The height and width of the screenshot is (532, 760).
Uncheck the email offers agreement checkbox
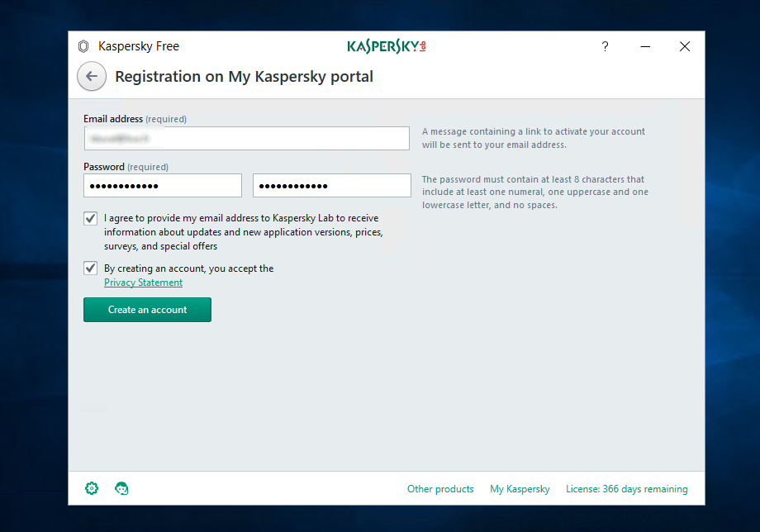pos(90,218)
